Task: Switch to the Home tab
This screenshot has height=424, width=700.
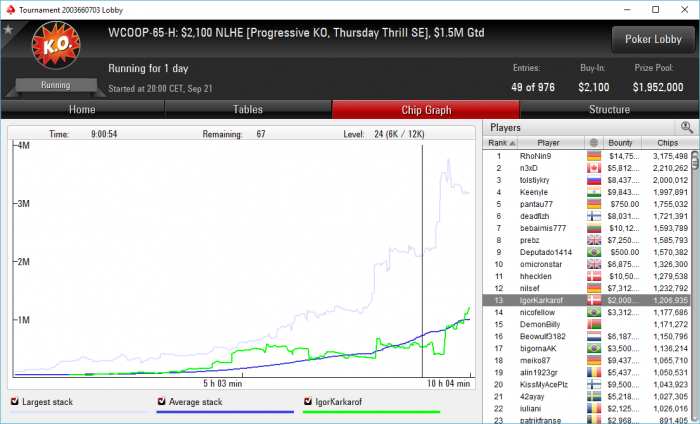Action: (82, 110)
